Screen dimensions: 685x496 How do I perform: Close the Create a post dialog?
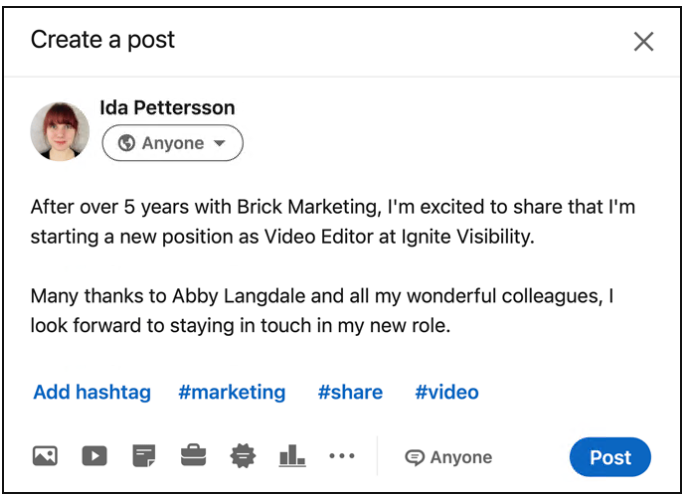tap(644, 41)
